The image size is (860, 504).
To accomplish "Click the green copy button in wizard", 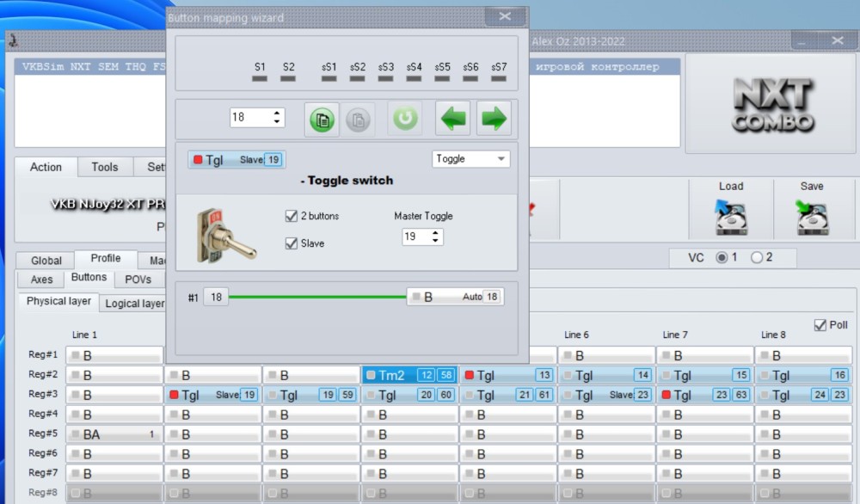I will coord(322,119).
